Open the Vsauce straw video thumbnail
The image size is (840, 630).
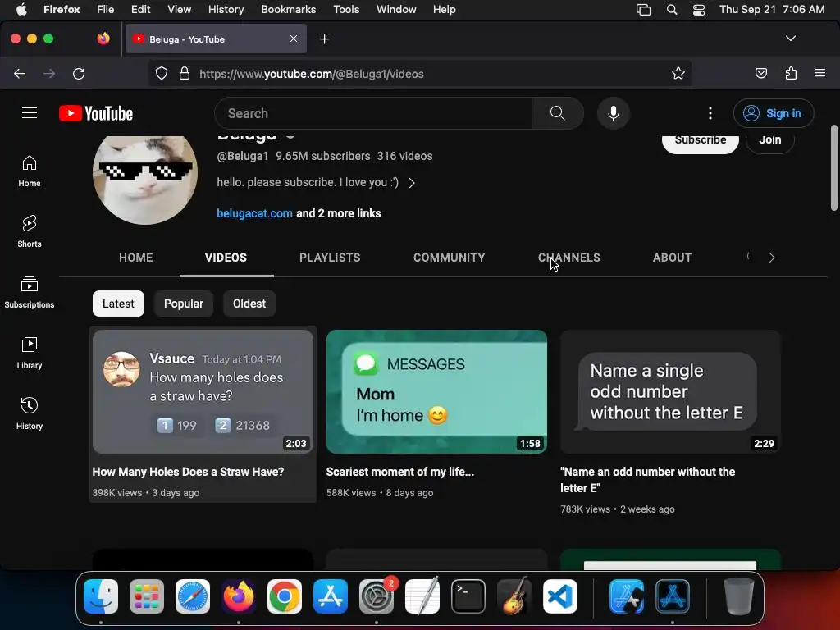203,391
